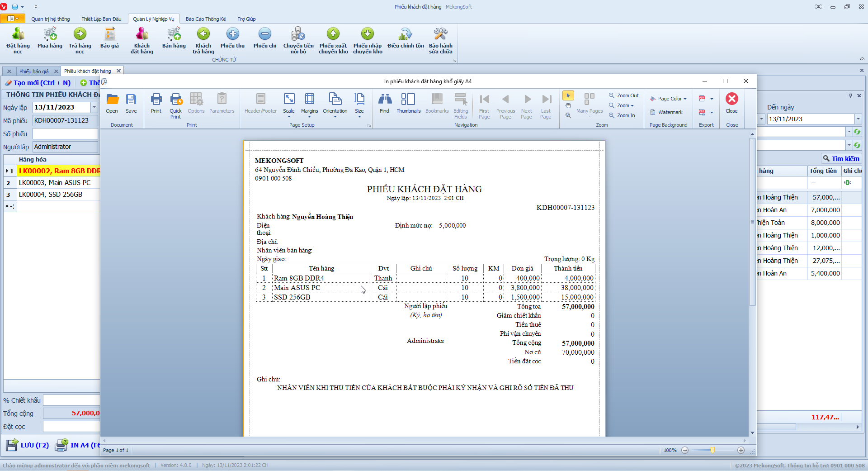Expand the Ngày lập date dropdown
Image resolution: width=868 pixels, height=471 pixels.
pyautogui.click(x=94, y=107)
